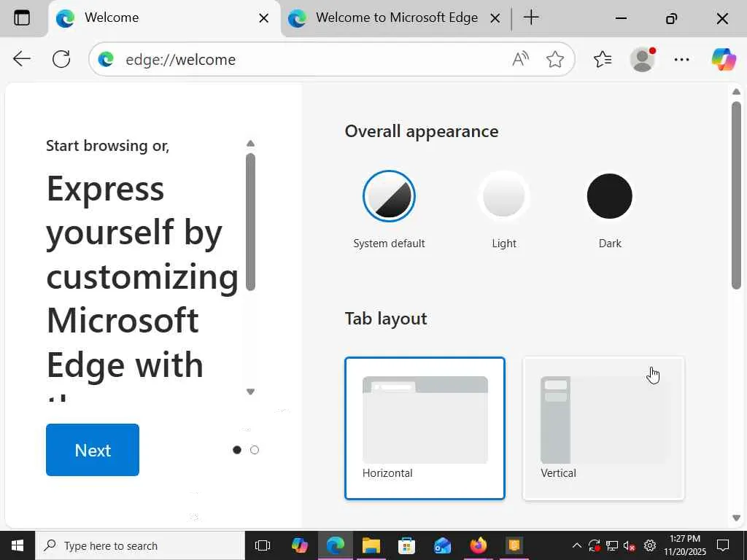The width and height of the screenshot is (747, 560).
Task: Open File Explorer from the taskbar
Action: [371, 545]
